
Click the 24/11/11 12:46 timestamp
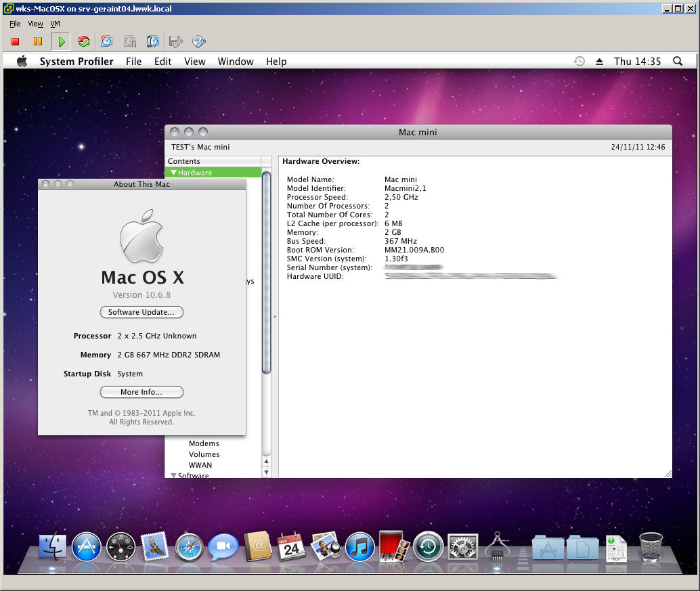(638, 147)
